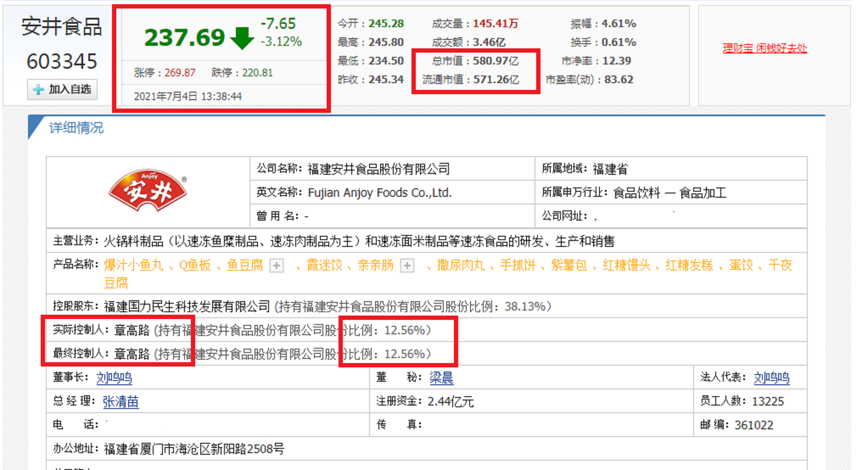
Task: Open Q鱼板 product link
Action: click(195, 265)
